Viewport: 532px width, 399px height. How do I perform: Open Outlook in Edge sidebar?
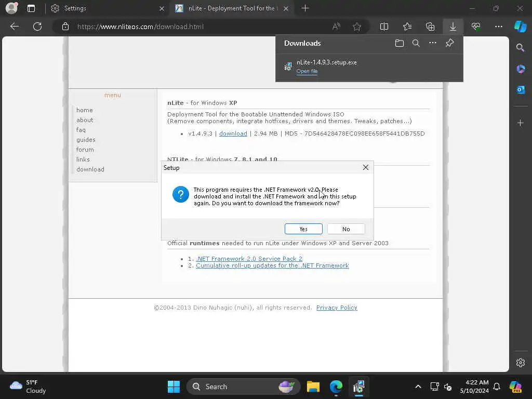tap(520, 90)
